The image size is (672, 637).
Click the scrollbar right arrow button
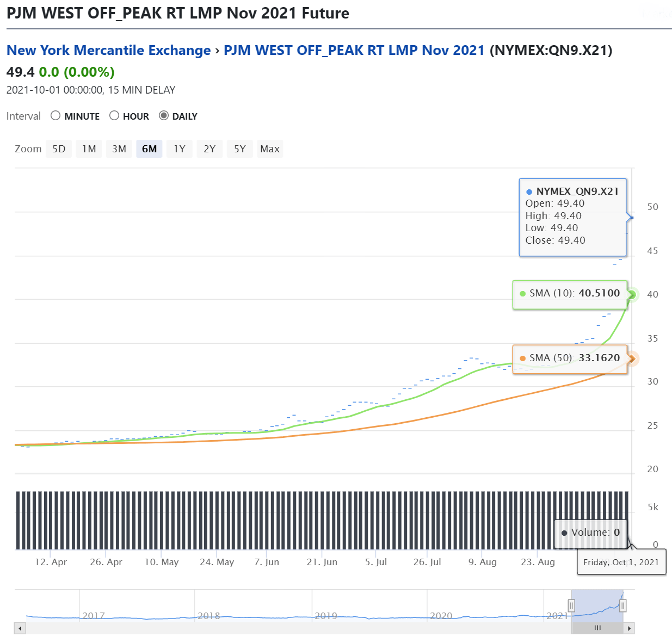point(629,628)
